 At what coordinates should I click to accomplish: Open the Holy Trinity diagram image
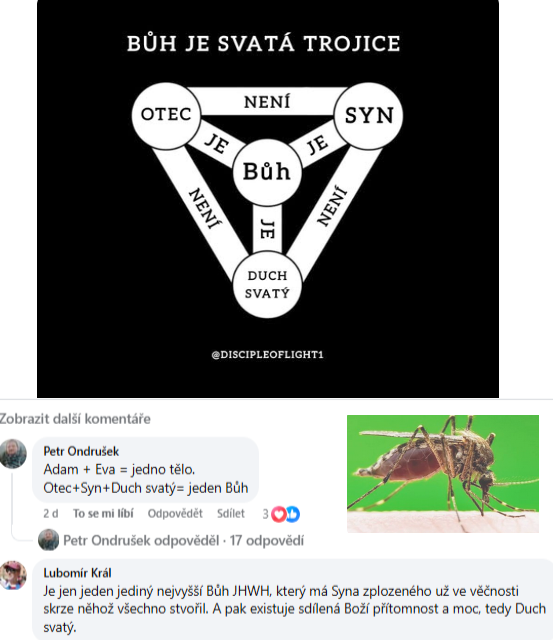coord(268,199)
